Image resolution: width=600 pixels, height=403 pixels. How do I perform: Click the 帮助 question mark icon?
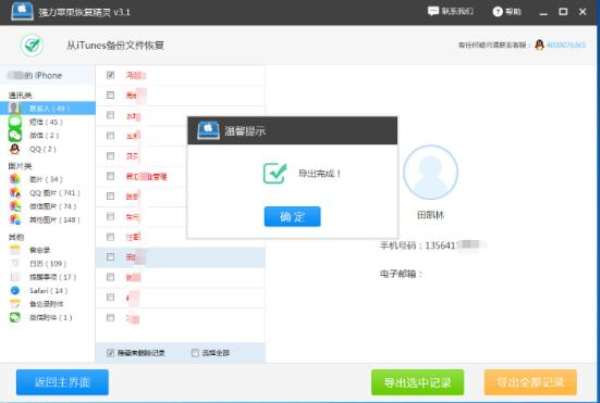497,11
